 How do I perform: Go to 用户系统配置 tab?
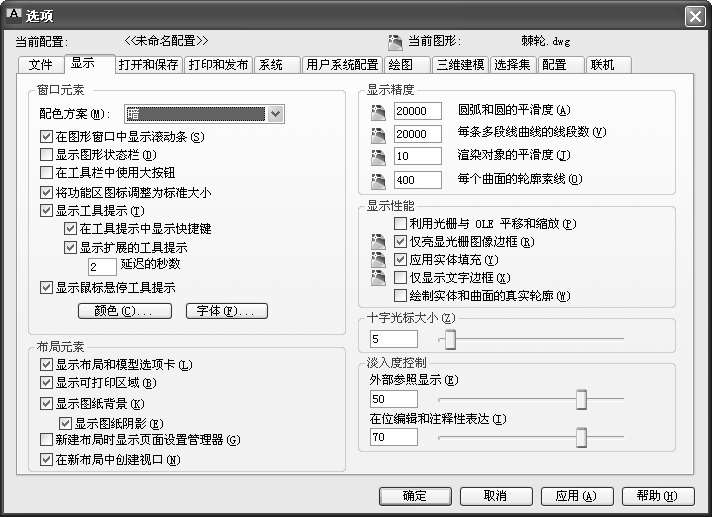coord(342,65)
